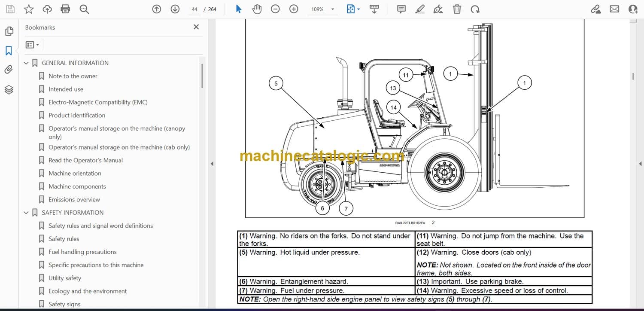Click the Zoom in plus icon
This screenshot has height=311, width=644.
click(x=294, y=9)
